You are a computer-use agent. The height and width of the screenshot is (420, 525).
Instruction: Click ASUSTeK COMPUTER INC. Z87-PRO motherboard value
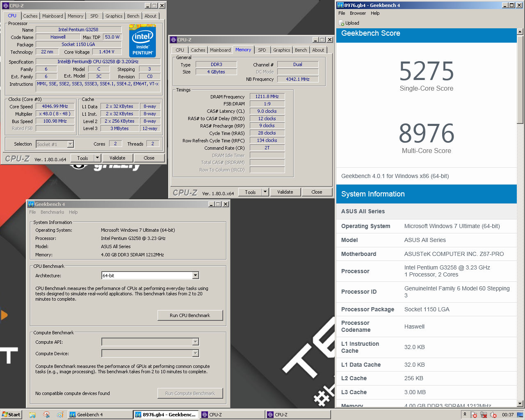tap(454, 254)
